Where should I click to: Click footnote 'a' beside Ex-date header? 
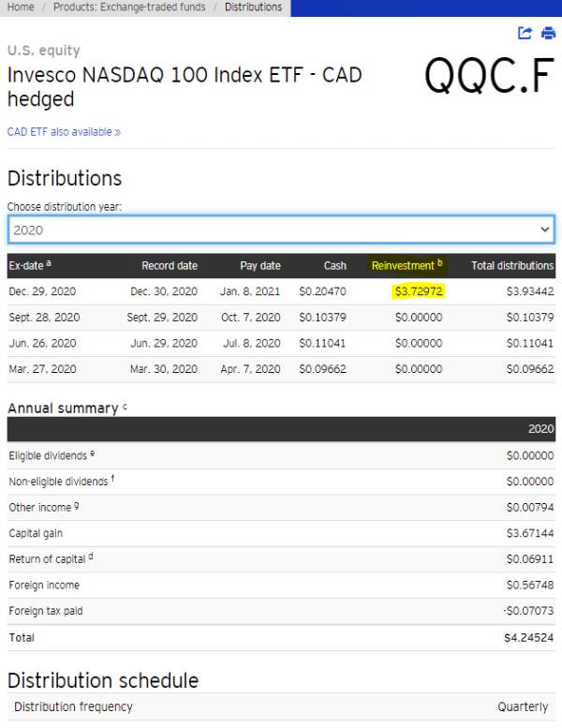click(48, 264)
